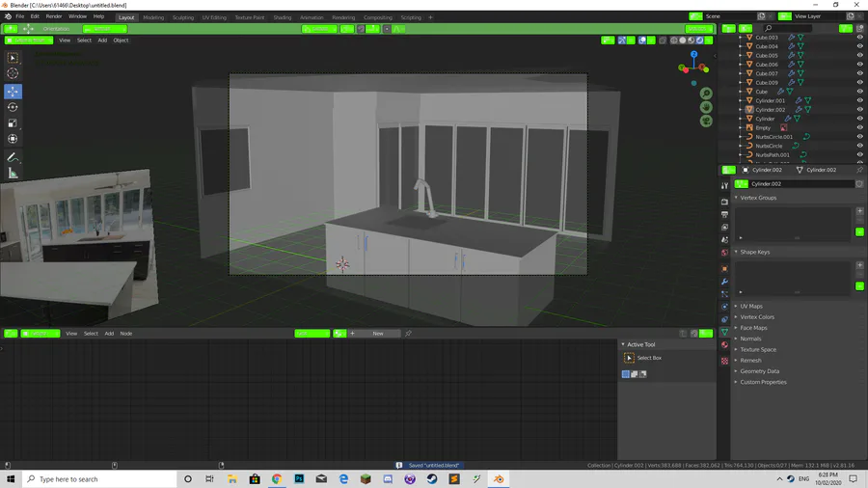
Task: Open the Active Tool properties tab
Action: [724, 186]
